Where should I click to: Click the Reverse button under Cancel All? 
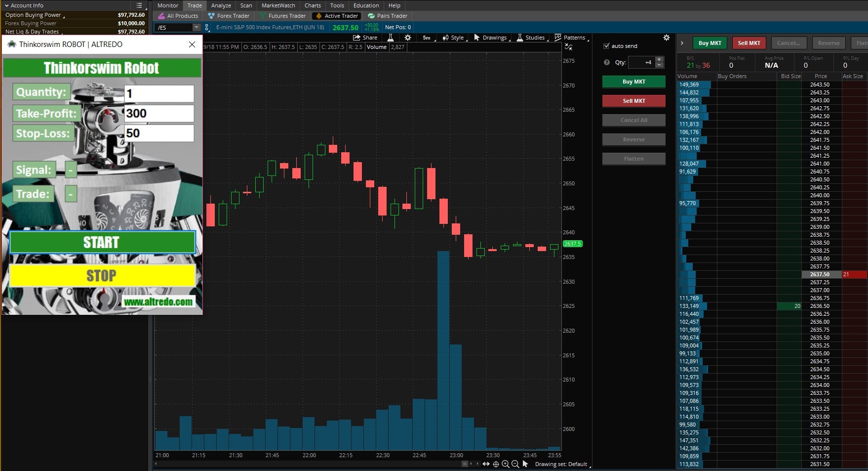coord(633,139)
